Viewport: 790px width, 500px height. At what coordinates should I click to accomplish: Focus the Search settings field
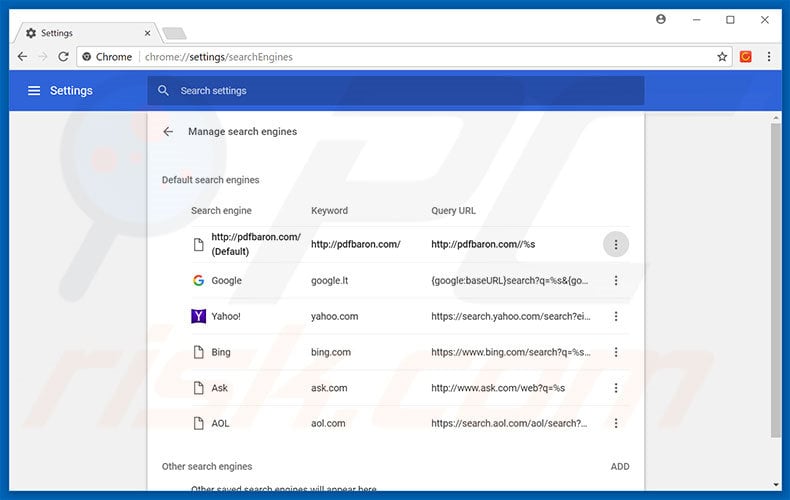pyautogui.click(x=396, y=91)
